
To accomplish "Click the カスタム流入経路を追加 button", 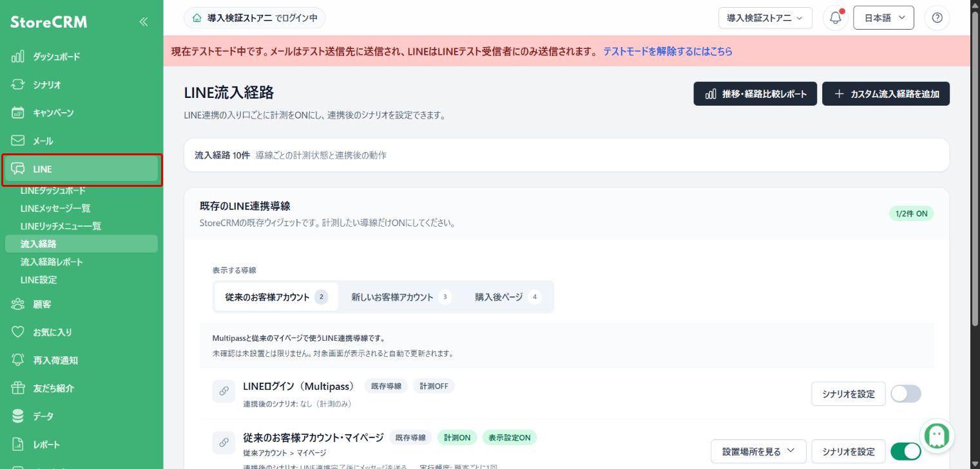I will (886, 93).
